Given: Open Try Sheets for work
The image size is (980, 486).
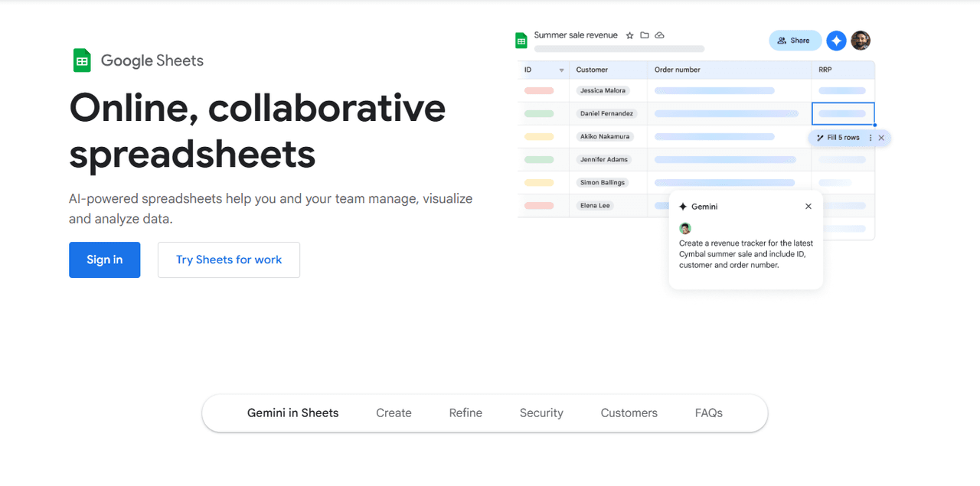Looking at the screenshot, I should [228, 259].
